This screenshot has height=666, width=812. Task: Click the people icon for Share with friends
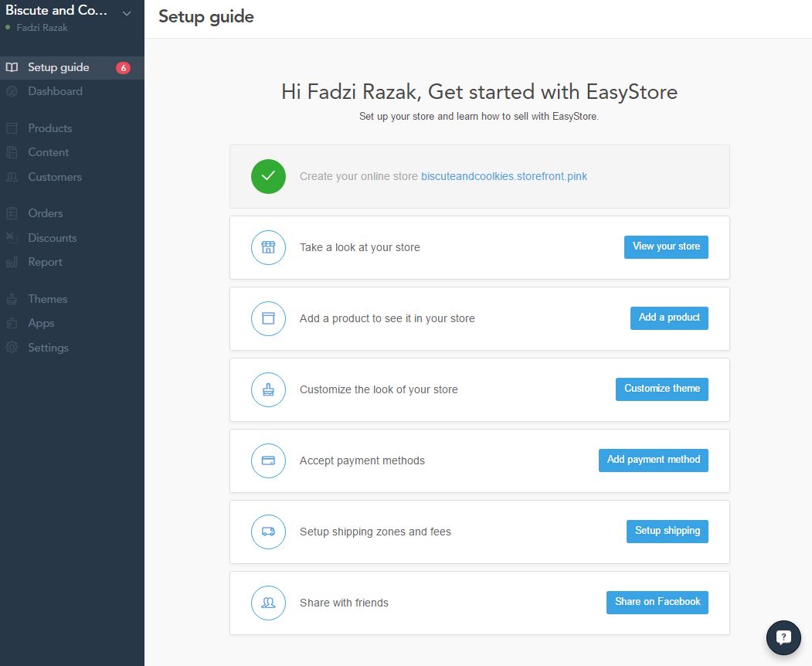tap(268, 603)
